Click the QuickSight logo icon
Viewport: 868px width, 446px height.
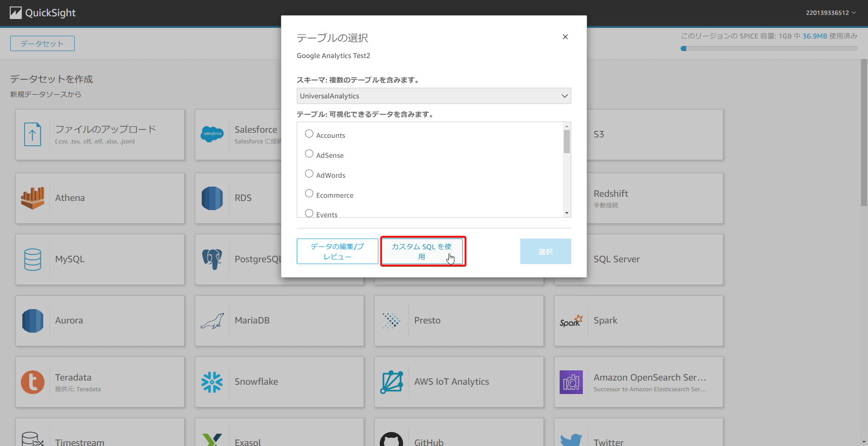[x=16, y=13]
